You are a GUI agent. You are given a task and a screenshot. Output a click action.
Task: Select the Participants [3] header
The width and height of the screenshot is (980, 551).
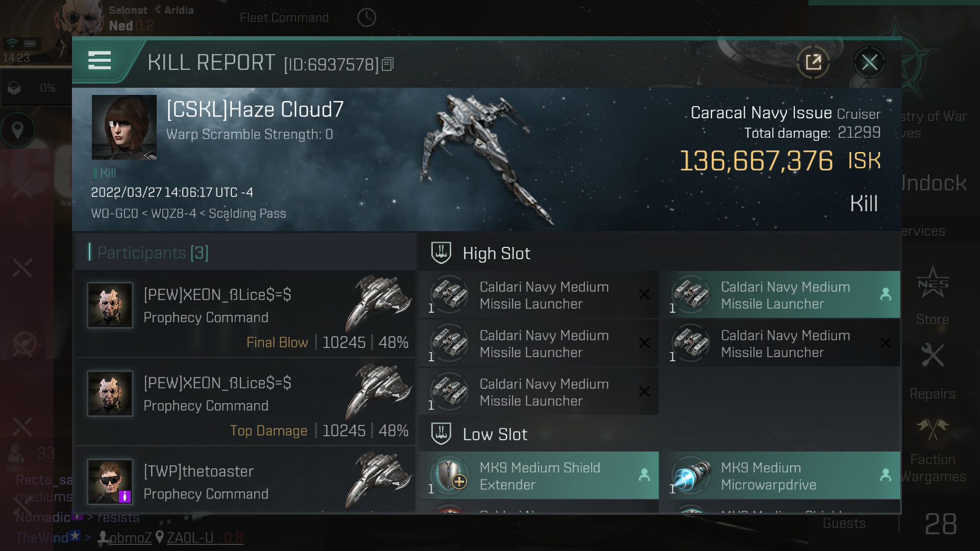tap(153, 253)
